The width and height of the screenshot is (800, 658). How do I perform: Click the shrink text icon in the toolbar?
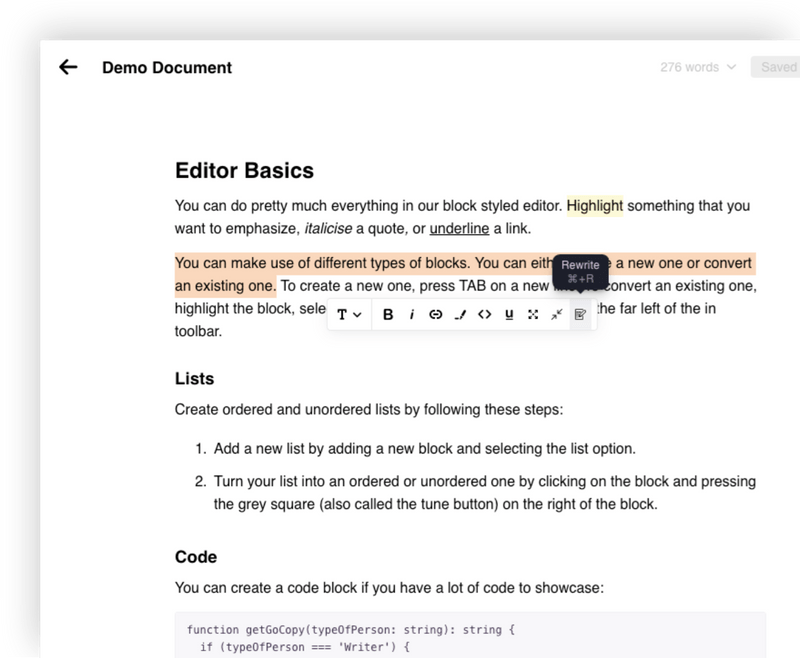557,315
